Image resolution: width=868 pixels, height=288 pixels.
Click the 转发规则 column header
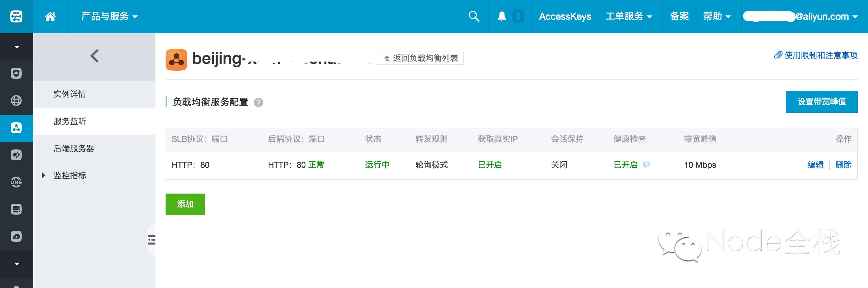coord(431,139)
